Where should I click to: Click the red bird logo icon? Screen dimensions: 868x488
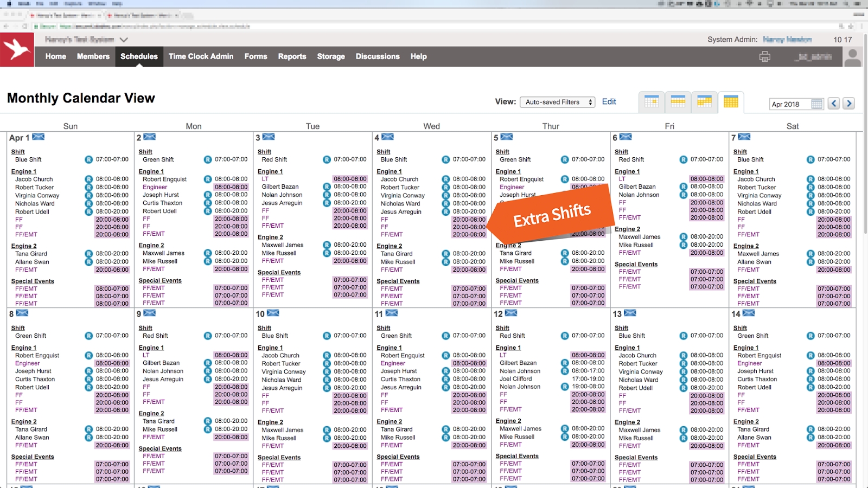click(17, 50)
